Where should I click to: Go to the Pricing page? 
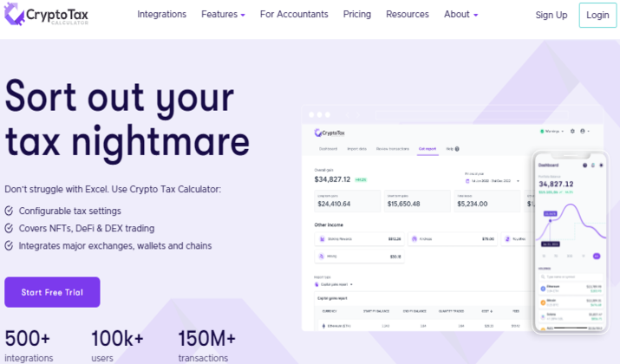357,14
